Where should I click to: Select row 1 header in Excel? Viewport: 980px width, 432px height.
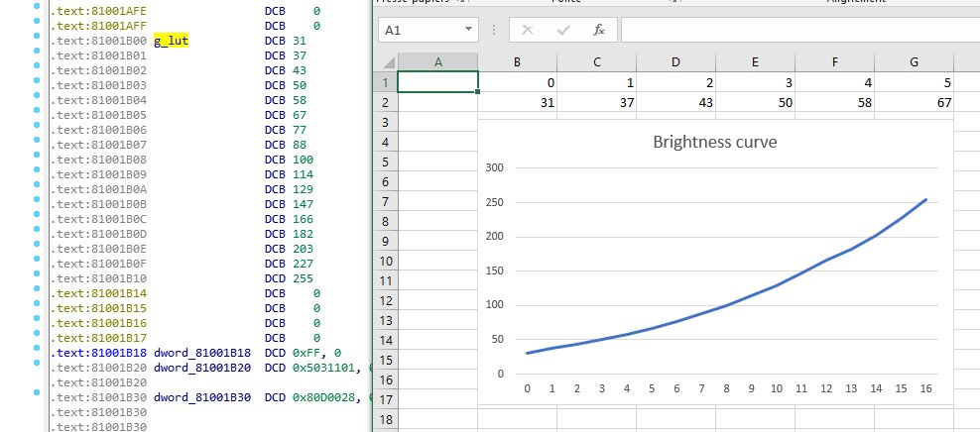[386, 82]
